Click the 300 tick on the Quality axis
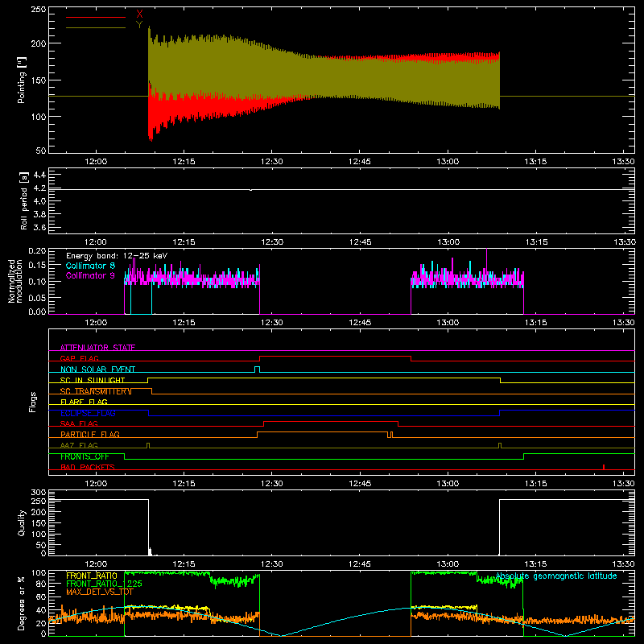The height and width of the screenshot is (644, 644). (38, 493)
